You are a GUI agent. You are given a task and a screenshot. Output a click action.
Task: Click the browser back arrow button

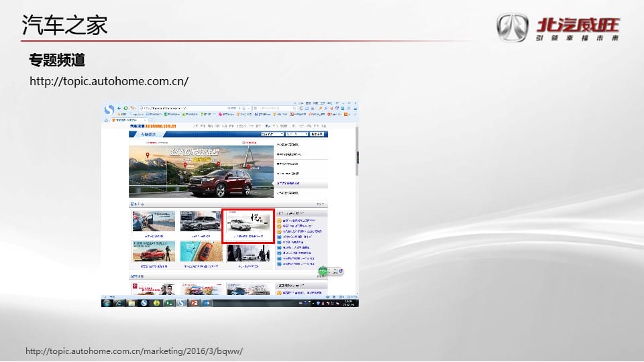pyautogui.click(x=119, y=108)
